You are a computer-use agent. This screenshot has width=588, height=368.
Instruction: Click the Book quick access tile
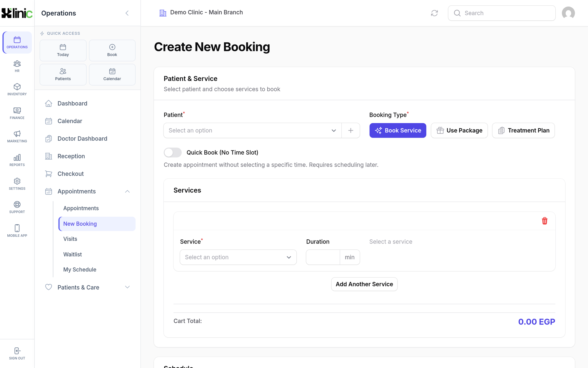click(112, 50)
